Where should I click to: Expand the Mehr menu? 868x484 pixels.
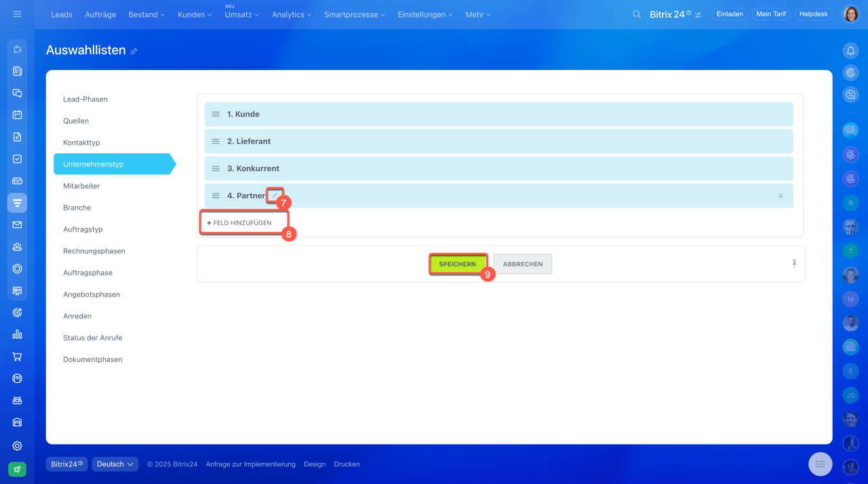478,14
